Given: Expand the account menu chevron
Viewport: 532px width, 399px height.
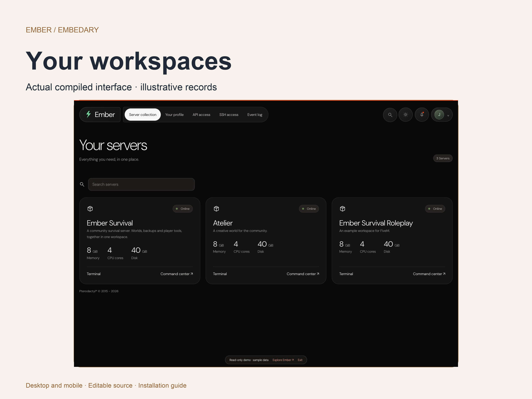Looking at the screenshot, I should point(448,115).
